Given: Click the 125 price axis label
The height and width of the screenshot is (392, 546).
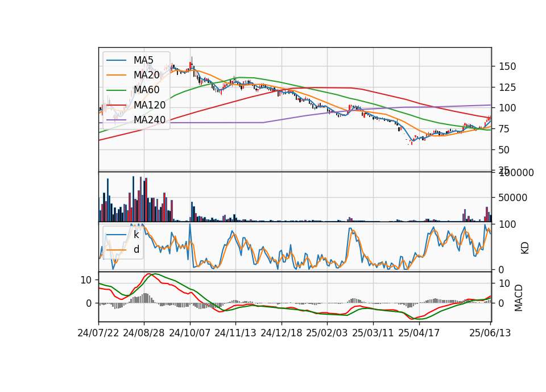Looking at the screenshot, I should [x=507, y=87].
